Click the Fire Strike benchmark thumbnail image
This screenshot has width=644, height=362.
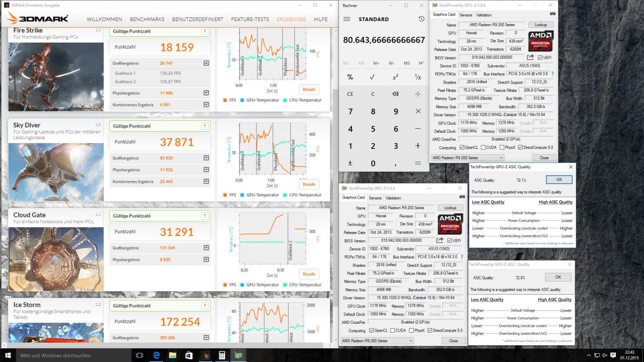(x=56, y=76)
